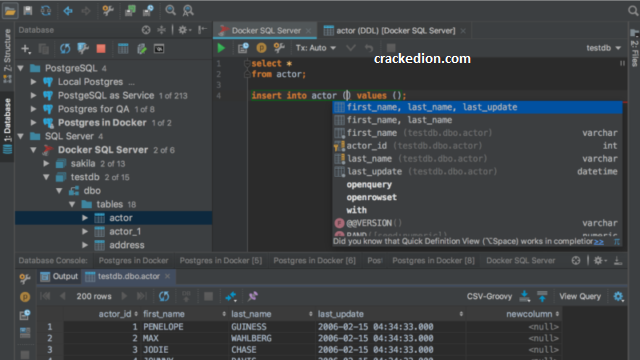Expand the Local Postgres data source

point(33,82)
